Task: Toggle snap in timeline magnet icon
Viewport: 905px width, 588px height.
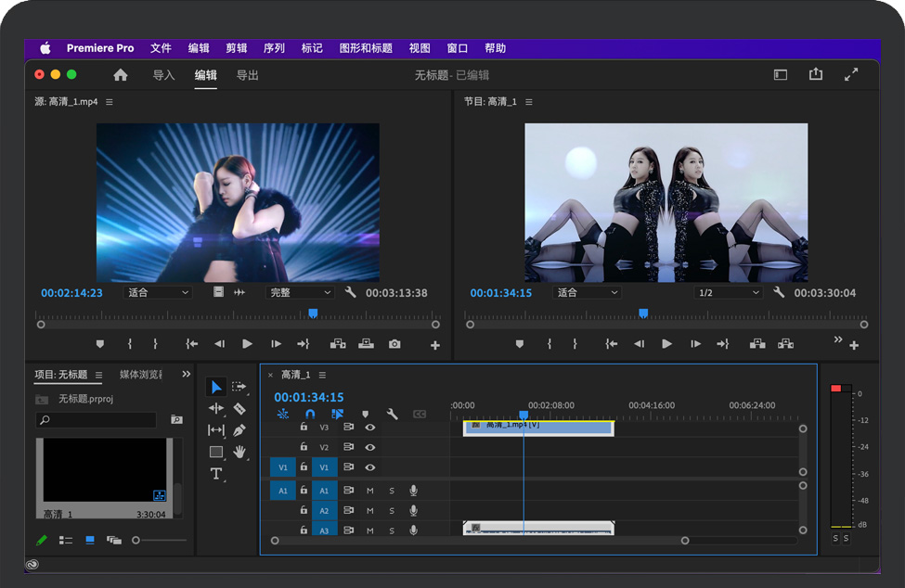Action: coord(310,415)
